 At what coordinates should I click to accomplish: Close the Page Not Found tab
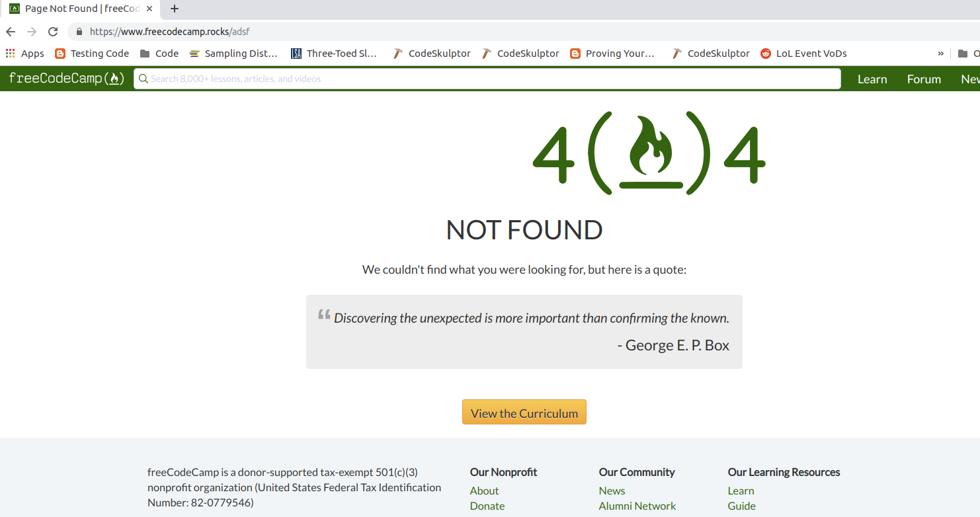tap(150, 9)
